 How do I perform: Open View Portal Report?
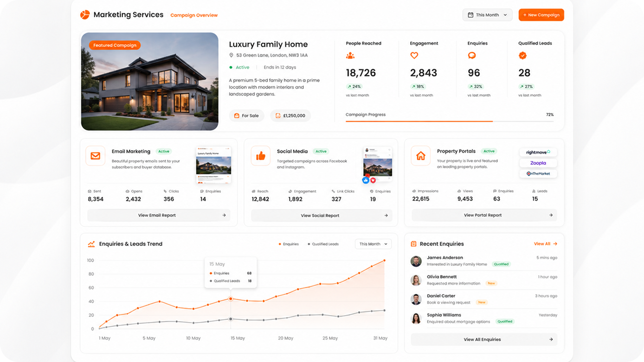point(484,215)
